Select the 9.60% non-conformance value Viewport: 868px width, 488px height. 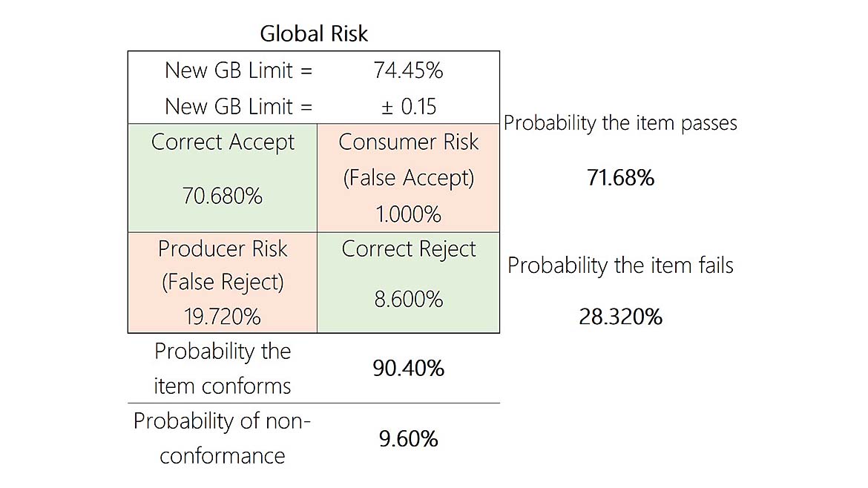point(408,439)
